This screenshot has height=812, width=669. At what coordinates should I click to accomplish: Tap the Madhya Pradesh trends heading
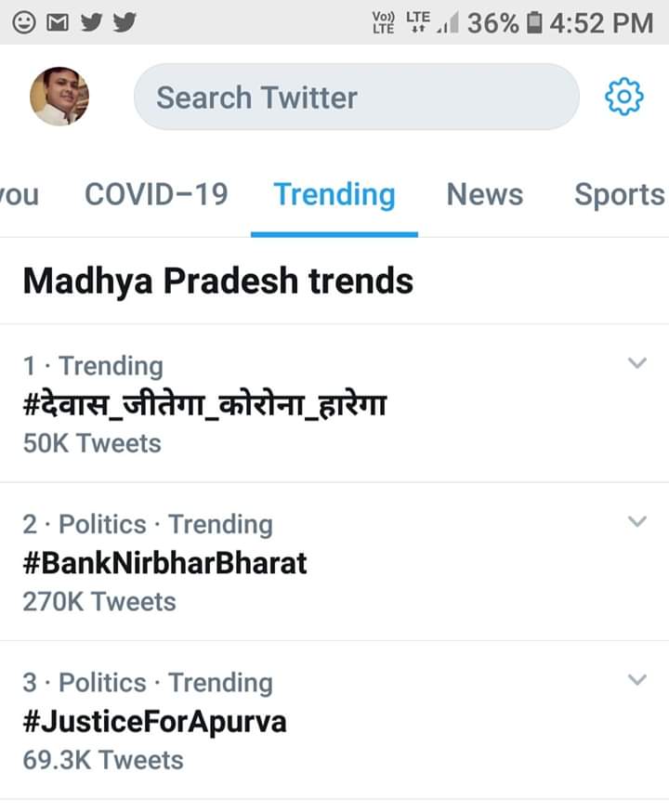pyautogui.click(x=217, y=280)
